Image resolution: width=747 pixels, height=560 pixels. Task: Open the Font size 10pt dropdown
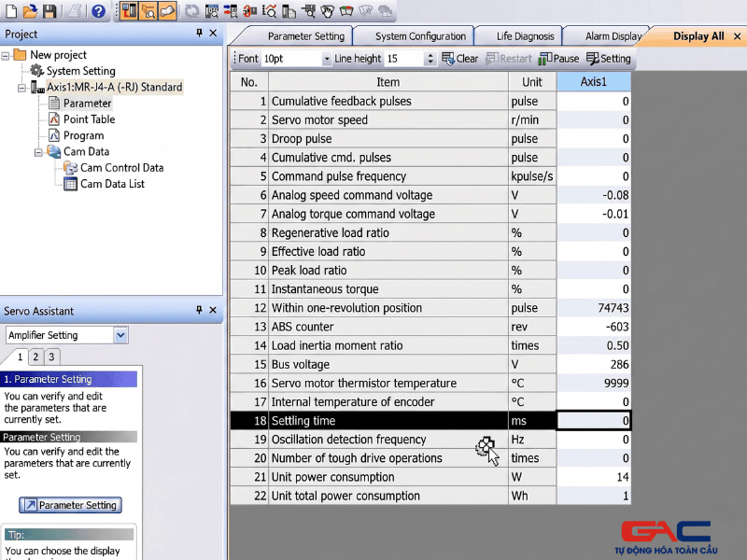pyautogui.click(x=326, y=59)
